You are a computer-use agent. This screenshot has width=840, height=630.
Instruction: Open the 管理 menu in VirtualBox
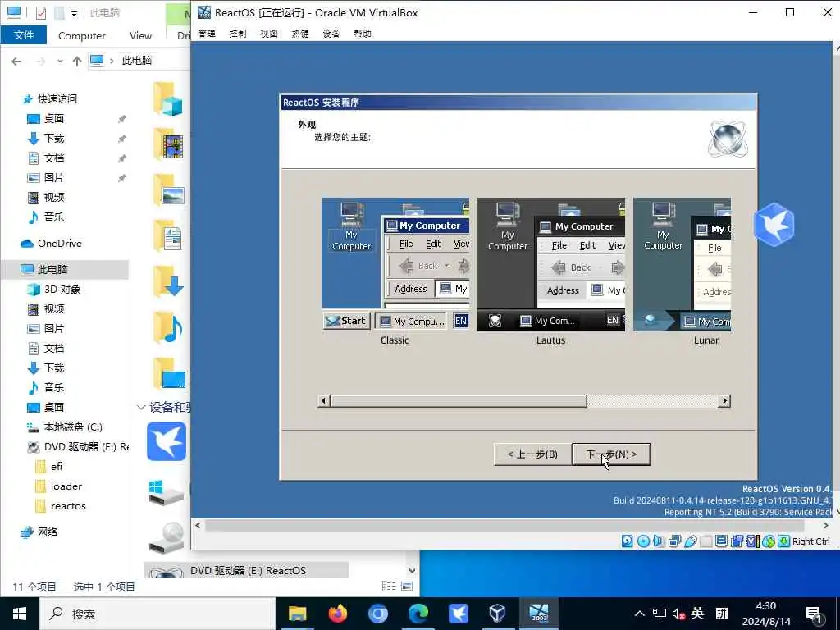pos(207,34)
